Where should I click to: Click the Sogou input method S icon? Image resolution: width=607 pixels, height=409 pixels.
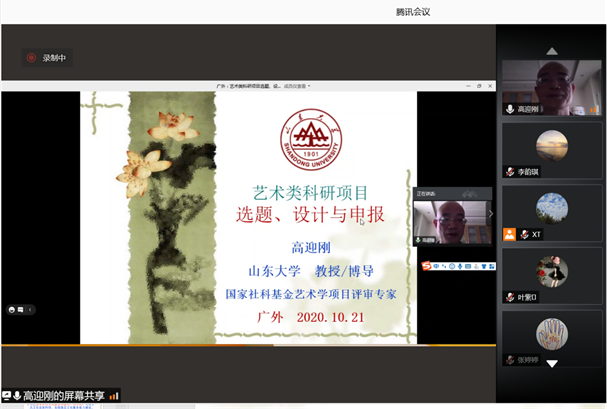click(x=427, y=265)
